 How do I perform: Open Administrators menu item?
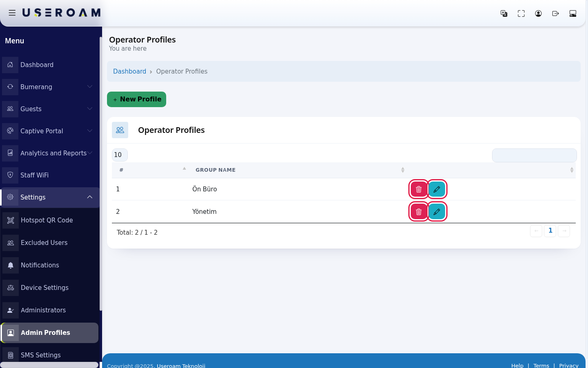[x=49, y=310]
